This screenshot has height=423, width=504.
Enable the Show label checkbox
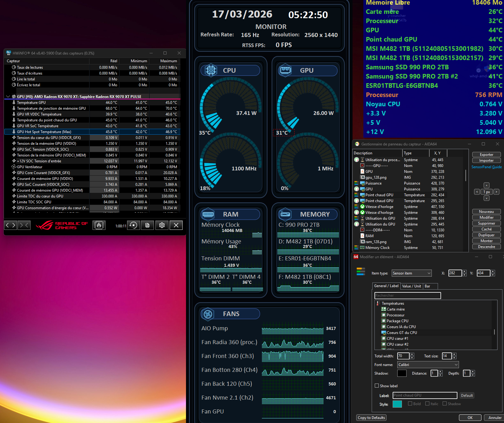pos(377,386)
